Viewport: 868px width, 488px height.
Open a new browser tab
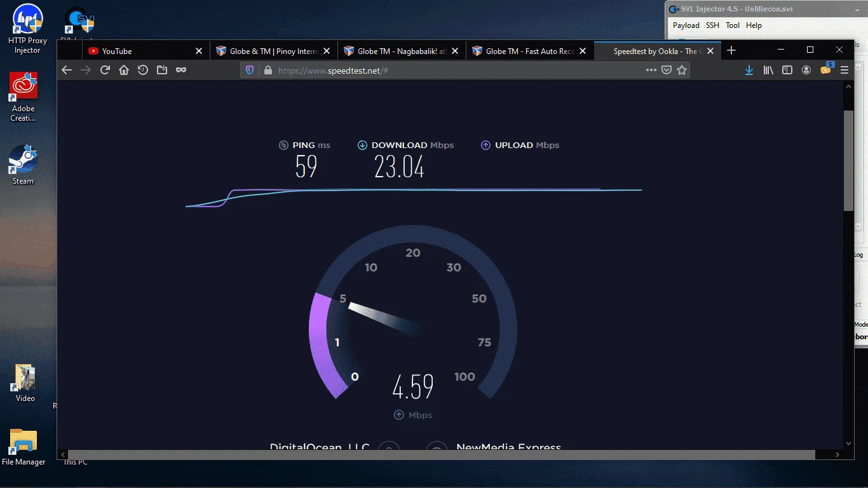(731, 50)
